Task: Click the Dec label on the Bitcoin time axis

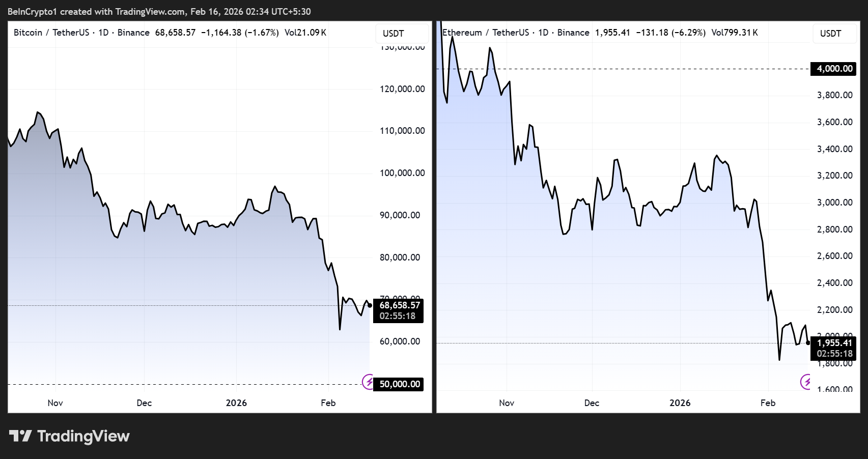Action: 144,403
